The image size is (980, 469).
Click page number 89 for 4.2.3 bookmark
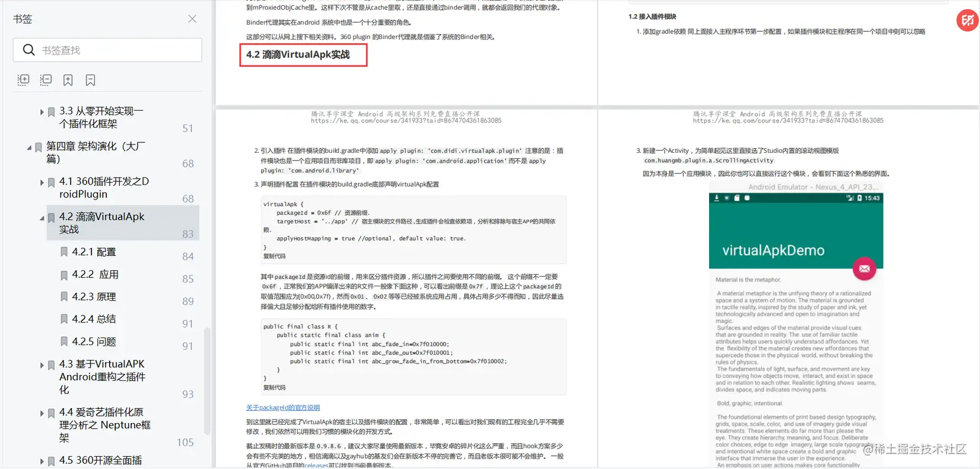click(x=188, y=301)
